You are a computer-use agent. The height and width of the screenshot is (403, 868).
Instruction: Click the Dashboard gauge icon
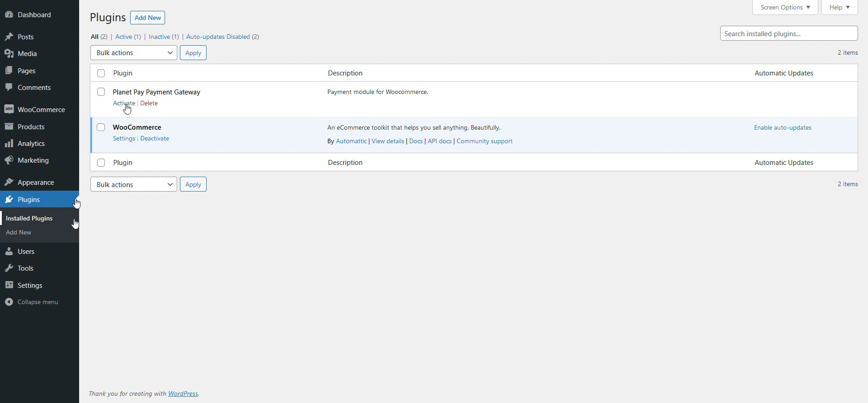tap(9, 14)
